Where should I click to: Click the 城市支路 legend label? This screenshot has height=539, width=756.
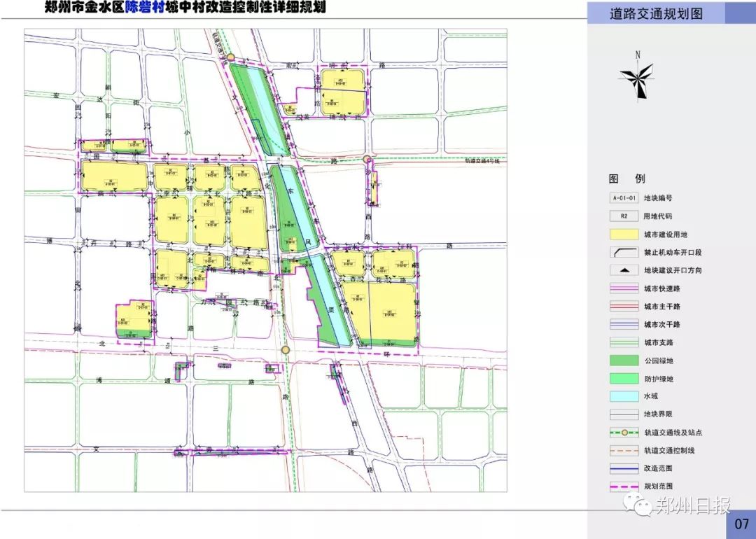[x=659, y=343]
